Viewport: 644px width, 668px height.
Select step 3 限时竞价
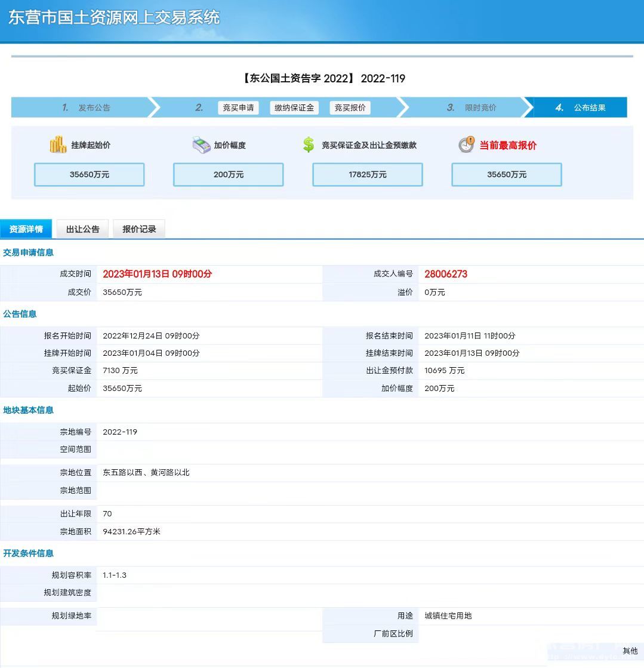(472, 107)
